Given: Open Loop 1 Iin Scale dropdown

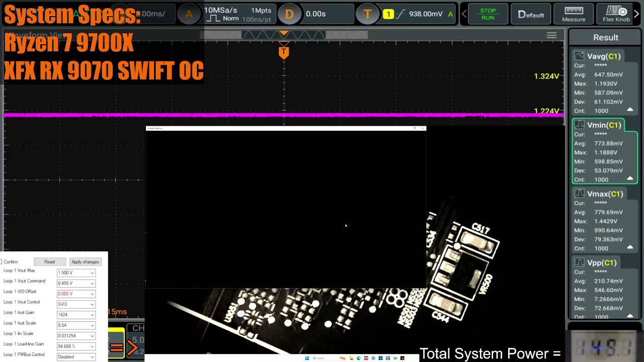Looking at the screenshot, I should tap(76, 336).
